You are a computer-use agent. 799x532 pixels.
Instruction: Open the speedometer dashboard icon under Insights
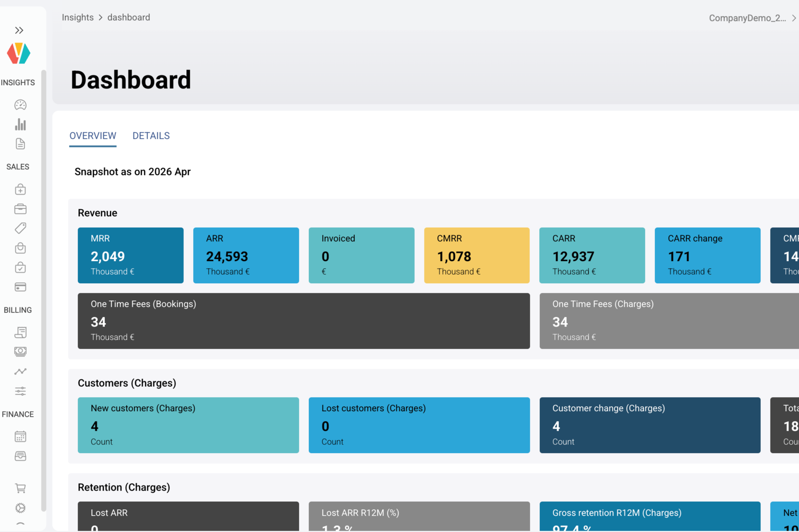click(x=21, y=105)
